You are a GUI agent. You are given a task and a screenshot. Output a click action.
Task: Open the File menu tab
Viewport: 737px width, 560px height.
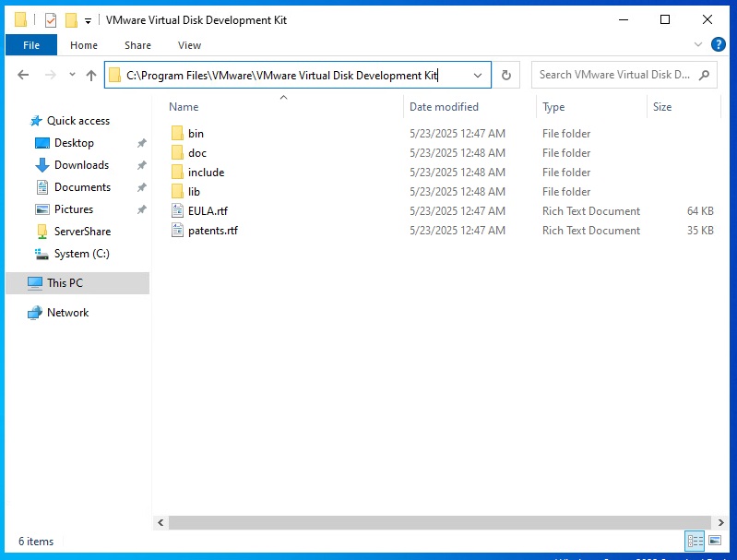coord(31,45)
